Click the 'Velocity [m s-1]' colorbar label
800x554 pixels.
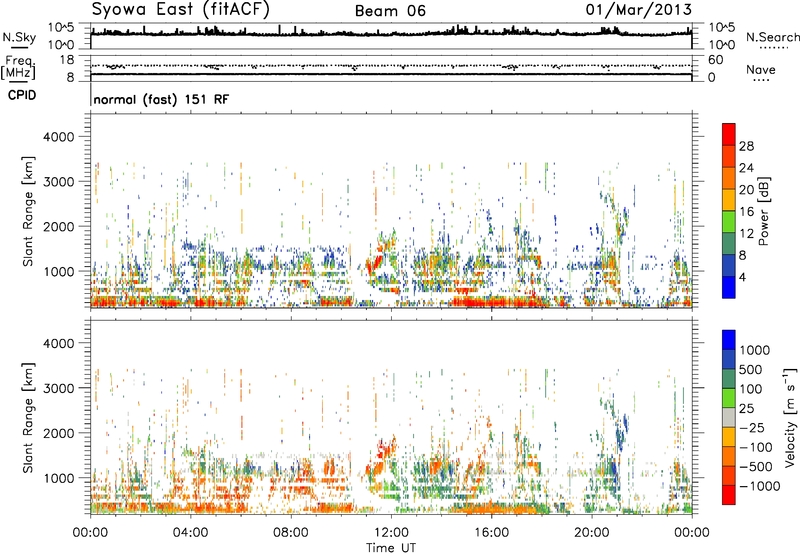[x=790, y=417]
